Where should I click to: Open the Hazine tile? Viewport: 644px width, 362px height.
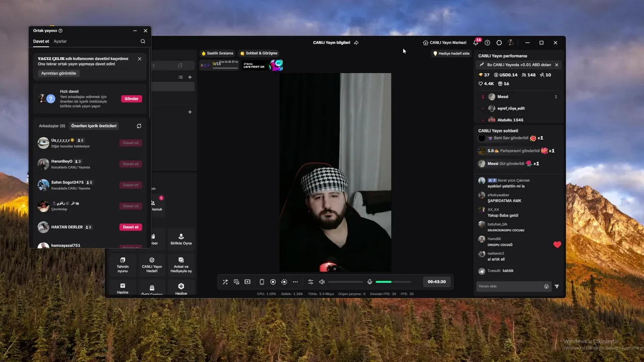pyautogui.click(x=123, y=288)
